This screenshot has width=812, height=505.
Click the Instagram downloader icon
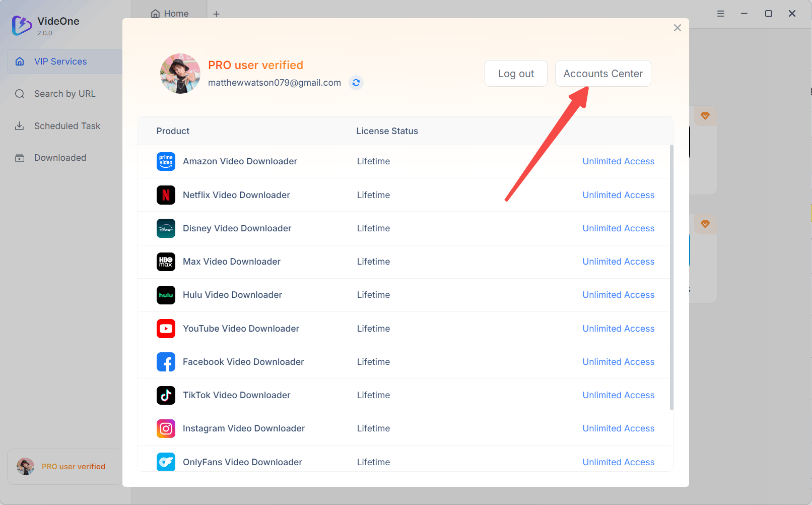(166, 428)
